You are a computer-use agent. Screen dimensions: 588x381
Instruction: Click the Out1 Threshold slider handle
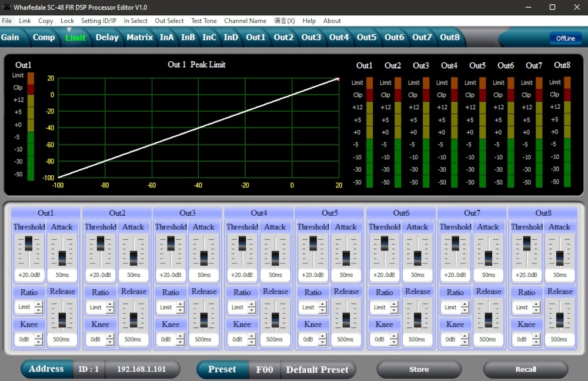pos(28,243)
